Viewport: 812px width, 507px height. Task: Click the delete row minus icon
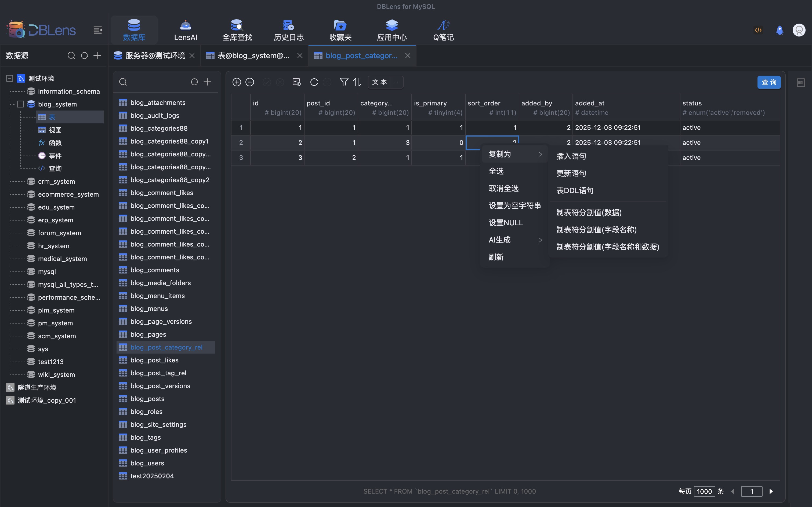pos(250,82)
